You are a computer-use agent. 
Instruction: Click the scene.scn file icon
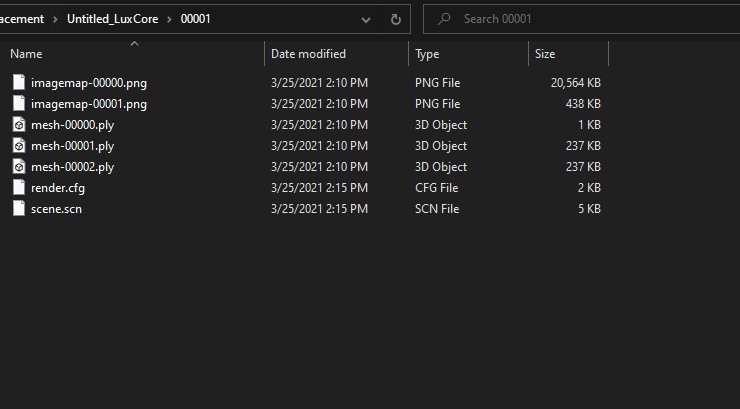(18, 209)
